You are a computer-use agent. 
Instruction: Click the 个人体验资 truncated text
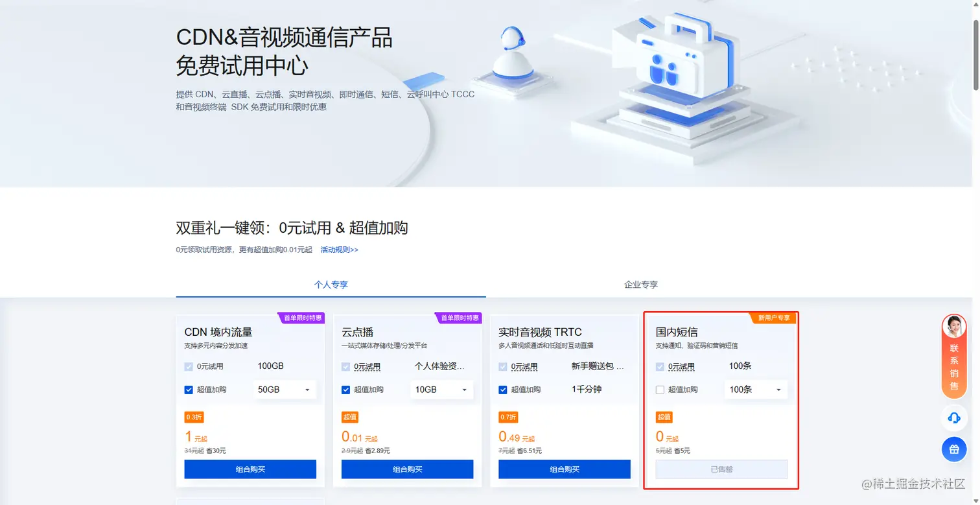coord(439,366)
